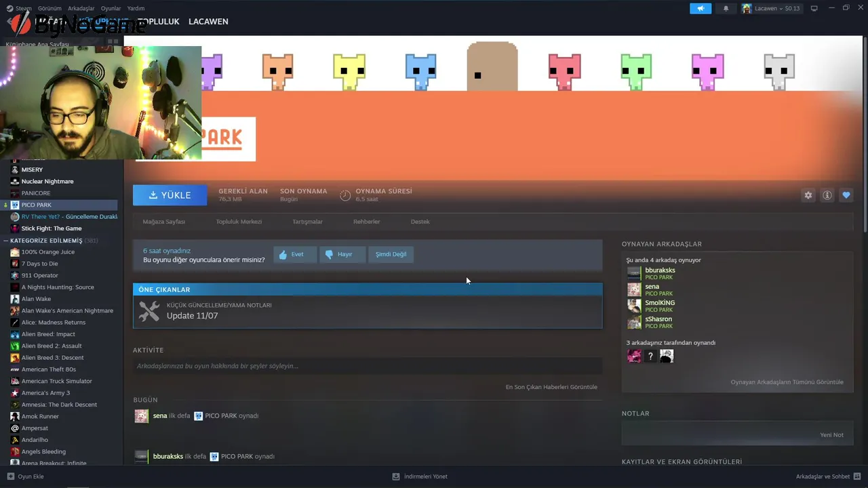Open Tartışmalar tab

307,222
